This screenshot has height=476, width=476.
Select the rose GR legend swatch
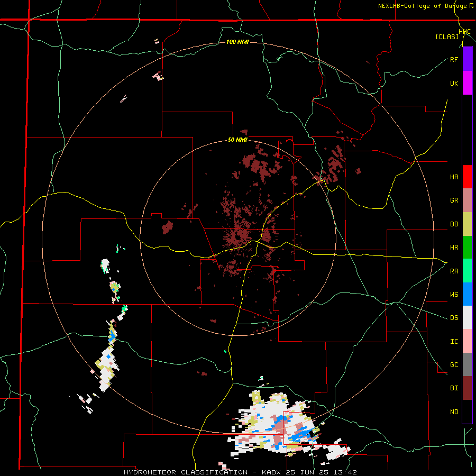(467, 200)
